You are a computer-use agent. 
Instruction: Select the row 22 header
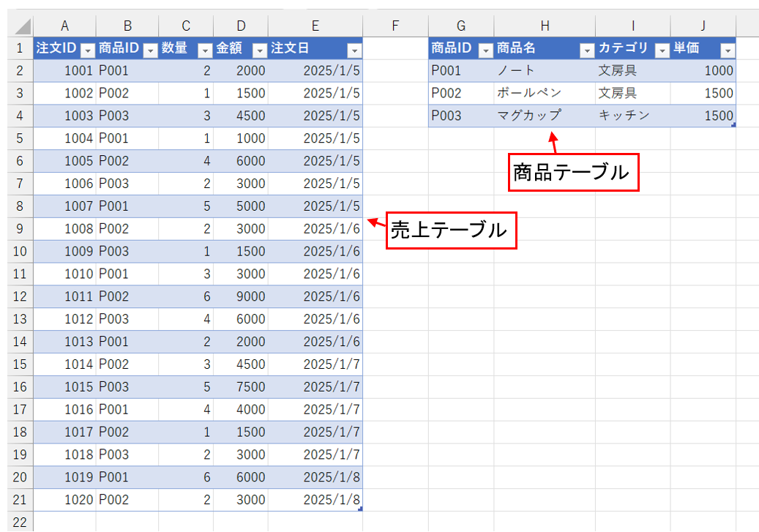pos(20,522)
